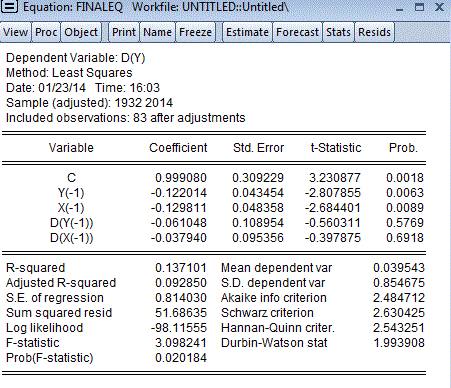Select the D(X(-1)) variable row
Viewport: 451px width, 388px height.
(x=214, y=238)
